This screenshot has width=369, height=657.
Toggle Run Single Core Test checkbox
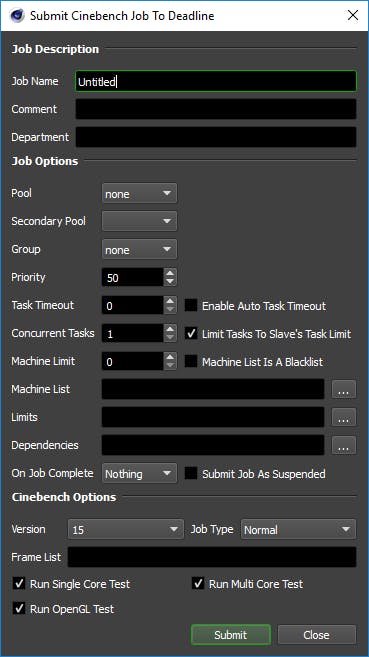[19, 583]
